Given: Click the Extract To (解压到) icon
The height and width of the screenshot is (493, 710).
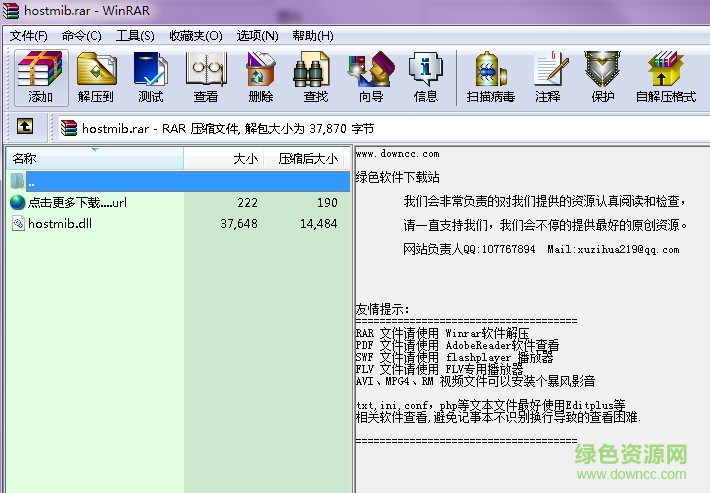Looking at the screenshot, I should [96, 77].
